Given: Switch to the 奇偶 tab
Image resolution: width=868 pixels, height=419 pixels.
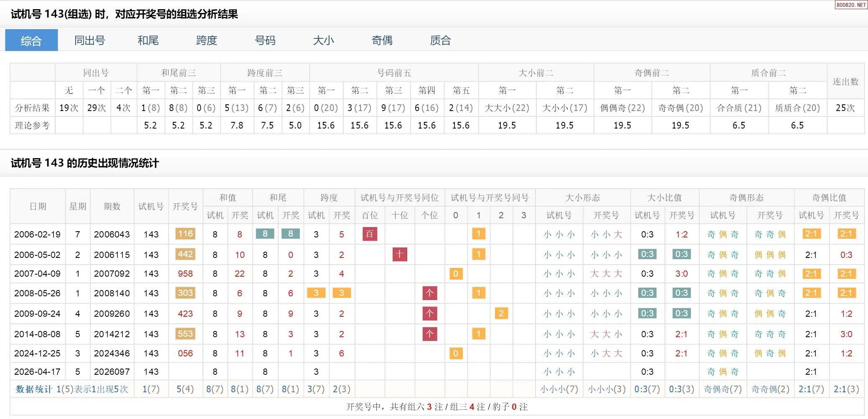Looking at the screenshot, I should pyautogui.click(x=382, y=40).
